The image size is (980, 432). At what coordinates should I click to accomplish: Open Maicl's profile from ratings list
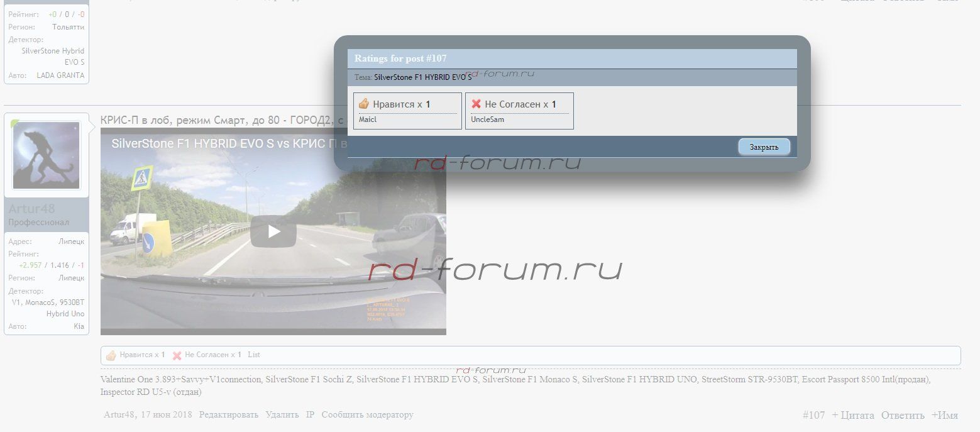[x=368, y=119]
